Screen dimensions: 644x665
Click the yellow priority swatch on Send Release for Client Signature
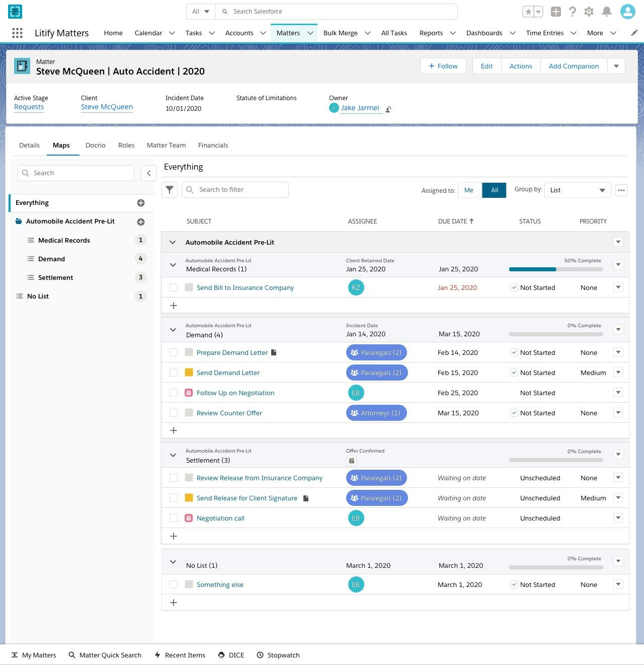tap(189, 498)
